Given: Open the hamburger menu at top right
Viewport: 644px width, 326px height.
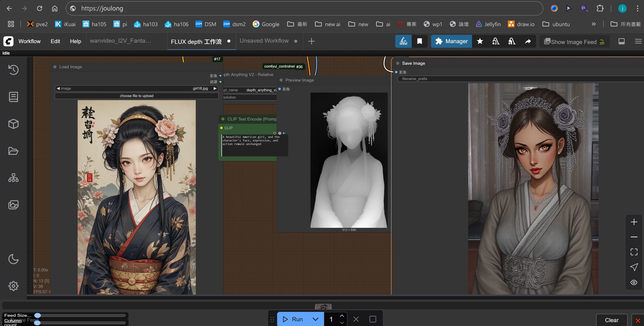Looking at the screenshot, I should (x=638, y=41).
